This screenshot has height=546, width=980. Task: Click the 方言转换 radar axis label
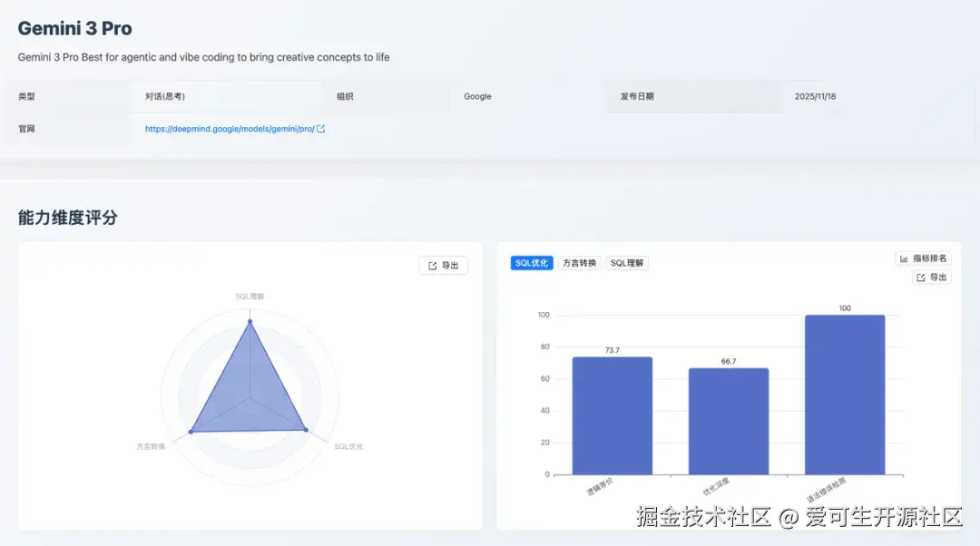151,446
